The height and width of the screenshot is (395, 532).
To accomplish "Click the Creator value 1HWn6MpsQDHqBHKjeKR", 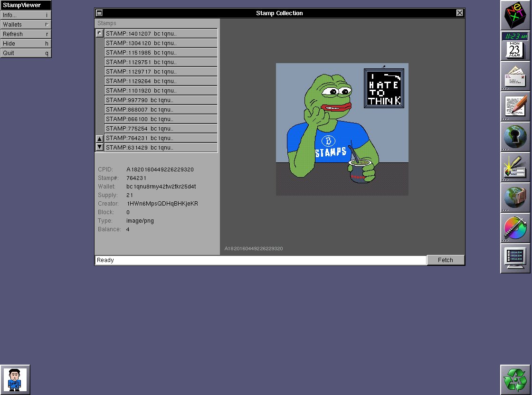I will (162, 203).
